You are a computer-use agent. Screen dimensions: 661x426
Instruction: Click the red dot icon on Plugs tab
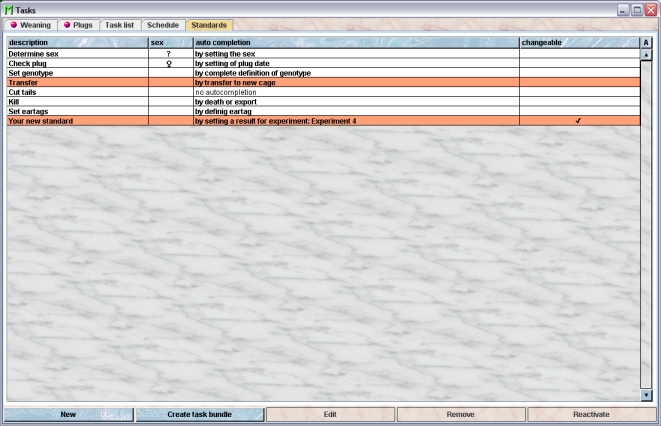tap(67, 24)
